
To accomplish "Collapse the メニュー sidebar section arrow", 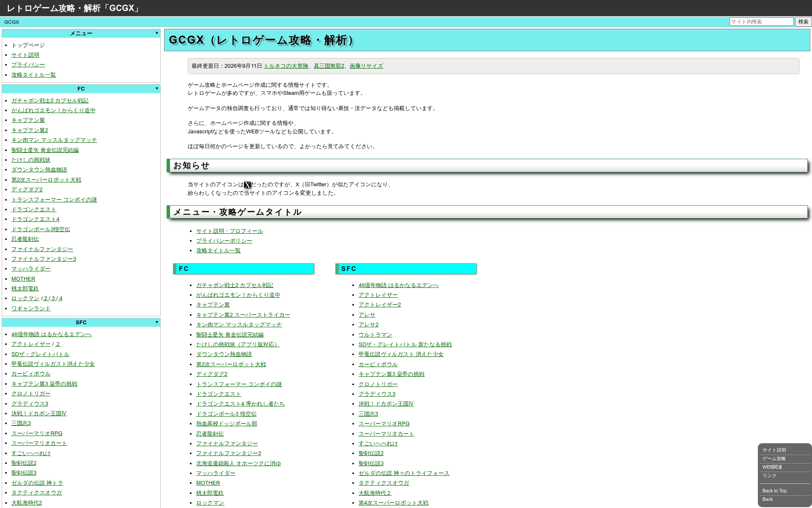I will (157, 33).
